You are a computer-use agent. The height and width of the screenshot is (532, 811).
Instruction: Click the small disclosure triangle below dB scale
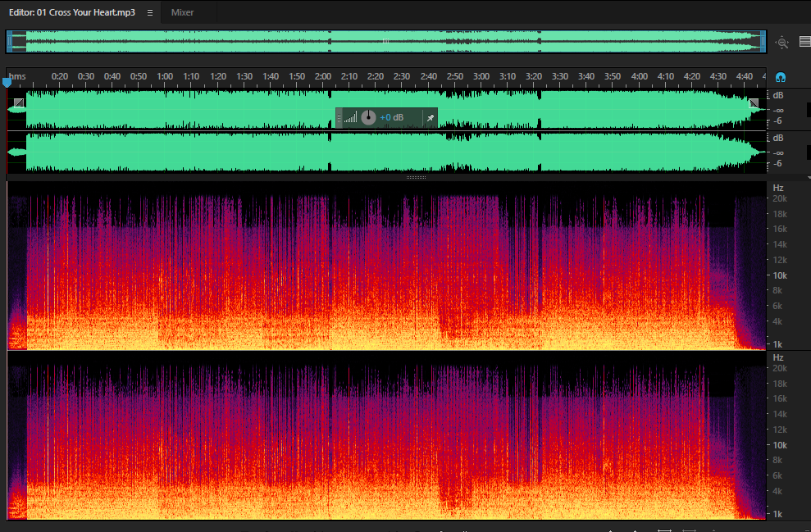click(809, 177)
